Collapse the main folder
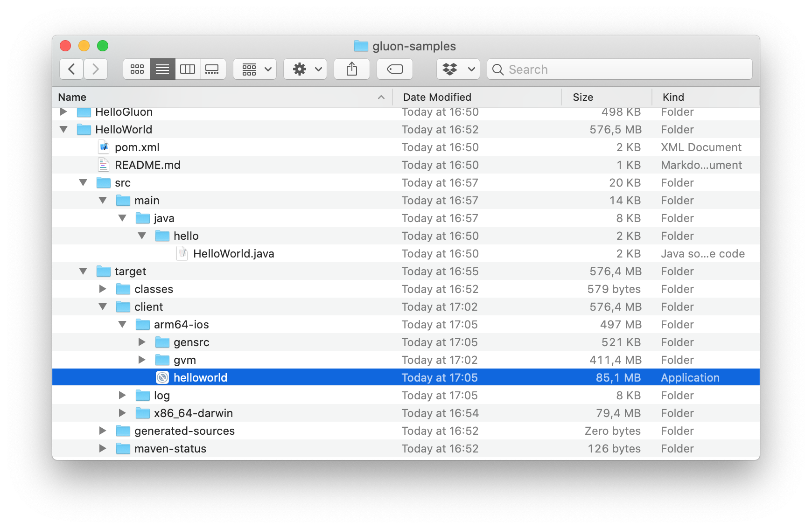This screenshot has width=812, height=529. pyautogui.click(x=103, y=200)
